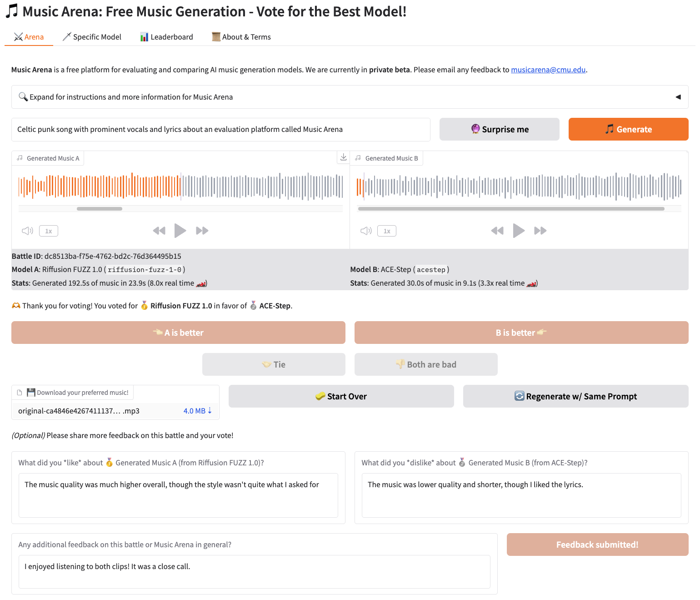The image size is (700, 600).
Task: Skip backward in Generated Music B
Action: coord(497,231)
